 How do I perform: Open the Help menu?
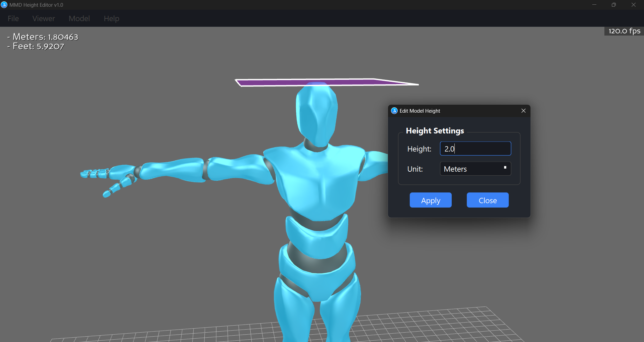coord(111,18)
